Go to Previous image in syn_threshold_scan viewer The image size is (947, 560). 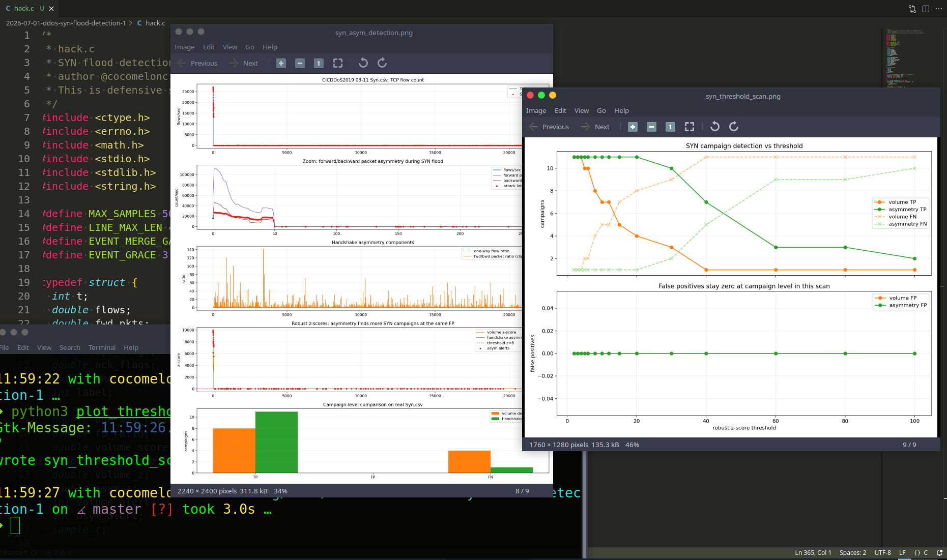[x=549, y=127]
